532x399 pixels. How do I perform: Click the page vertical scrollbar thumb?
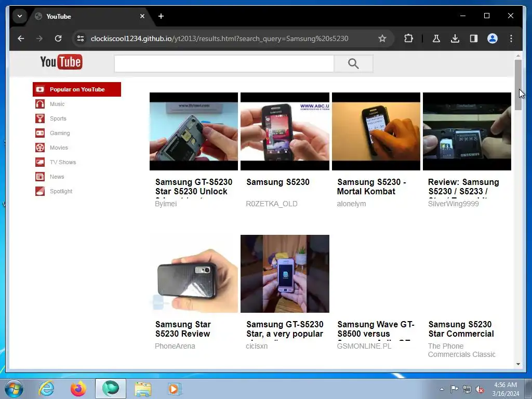click(518, 85)
